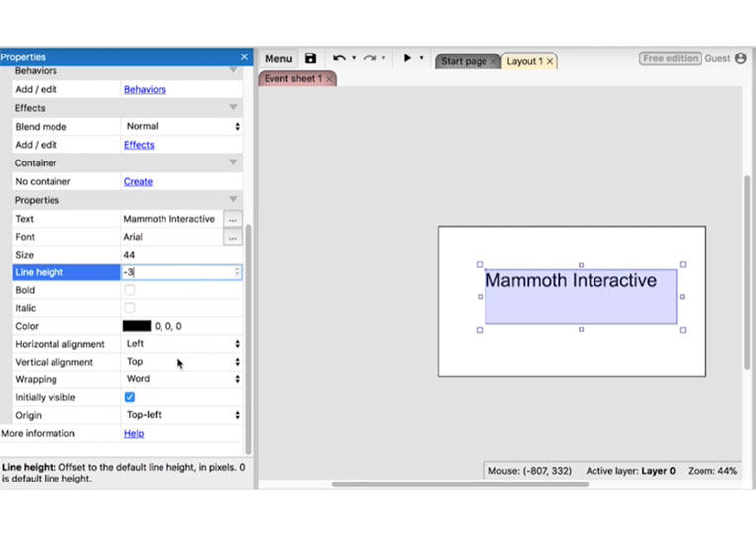This screenshot has height=536, width=756.
Task: Click the Zoom: 44% status text
Action: [712, 471]
